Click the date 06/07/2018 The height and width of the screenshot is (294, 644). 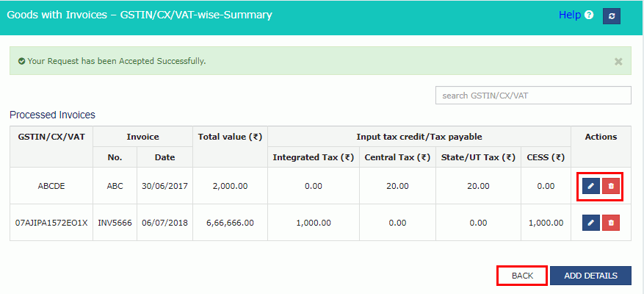(164, 223)
